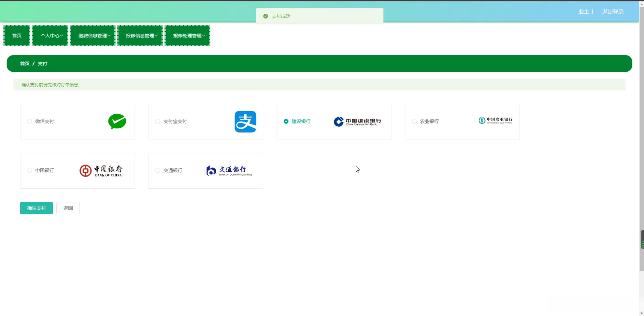
Task: Click the Agricultural Bank of China logo
Action: click(x=495, y=120)
